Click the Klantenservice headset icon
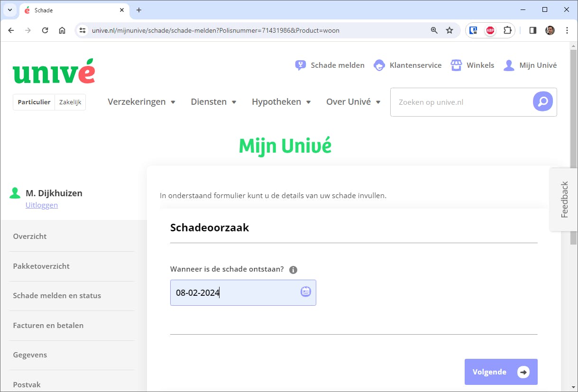578x392 pixels. pos(379,65)
